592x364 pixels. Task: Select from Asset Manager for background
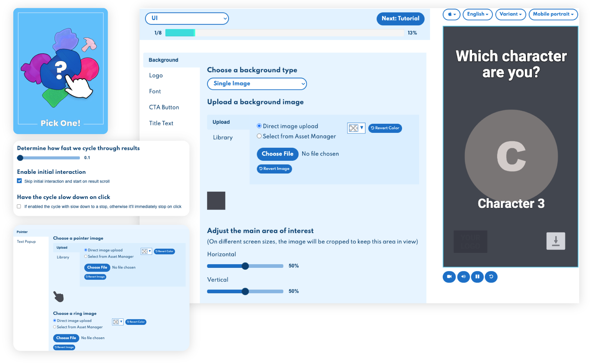[x=259, y=136]
